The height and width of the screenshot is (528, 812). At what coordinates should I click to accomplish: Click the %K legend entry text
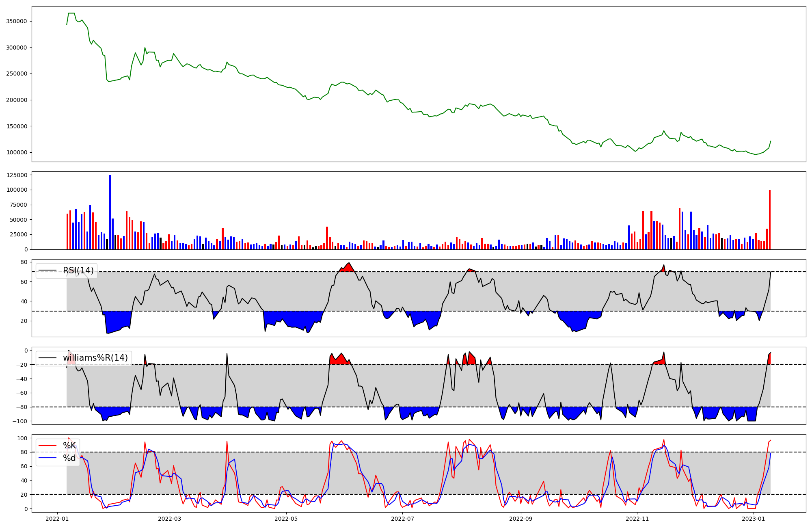(69, 446)
